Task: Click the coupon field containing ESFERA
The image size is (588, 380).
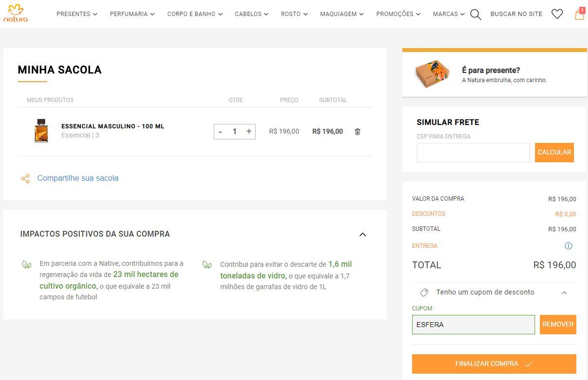Action: (x=473, y=325)
